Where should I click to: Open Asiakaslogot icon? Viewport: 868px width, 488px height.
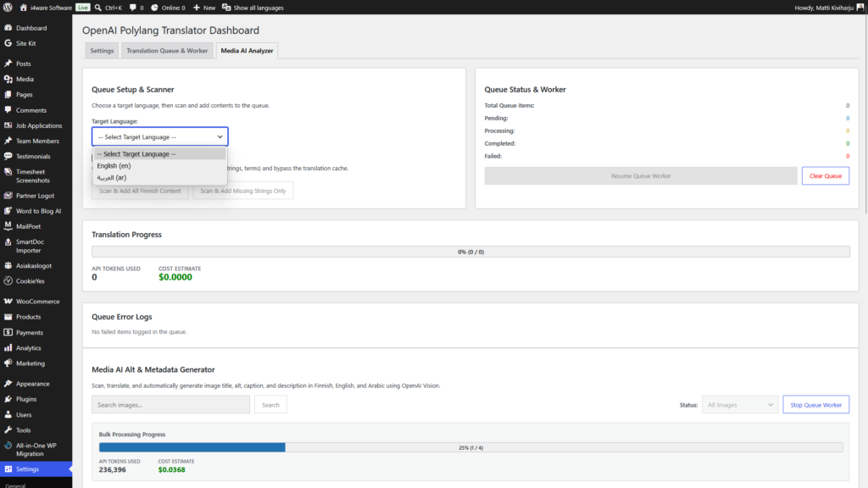(x=8, y=265)
